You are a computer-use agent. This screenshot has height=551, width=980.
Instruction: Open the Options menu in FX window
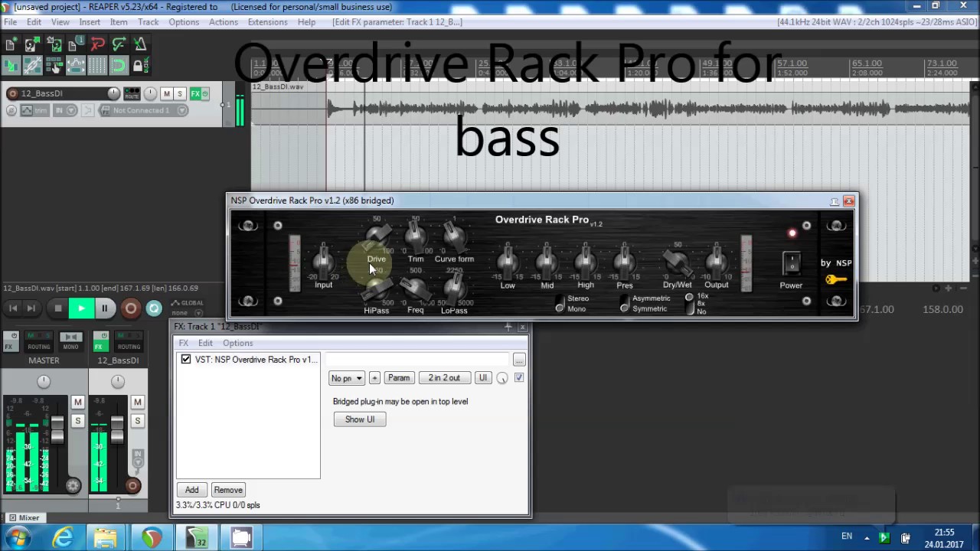click(237, 343)
